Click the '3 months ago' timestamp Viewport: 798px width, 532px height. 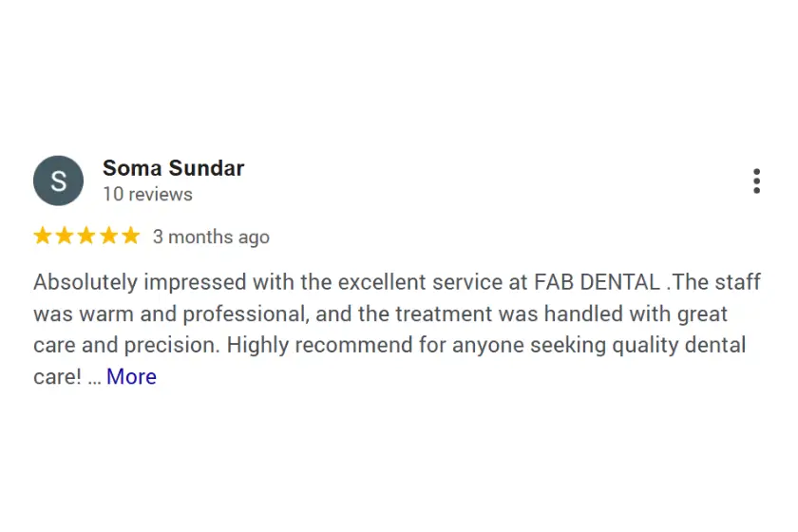(x=211, y=237)
